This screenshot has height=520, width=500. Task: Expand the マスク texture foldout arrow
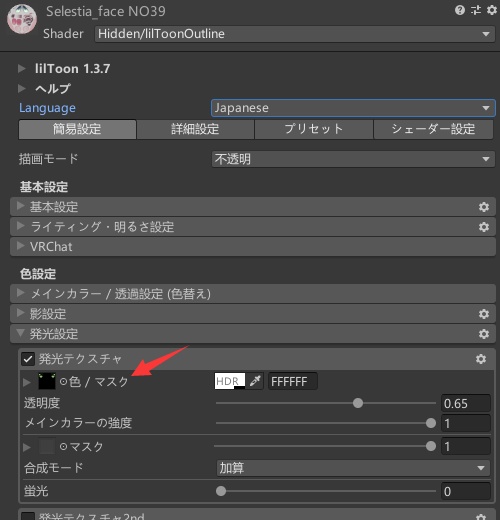coord(27,447)
